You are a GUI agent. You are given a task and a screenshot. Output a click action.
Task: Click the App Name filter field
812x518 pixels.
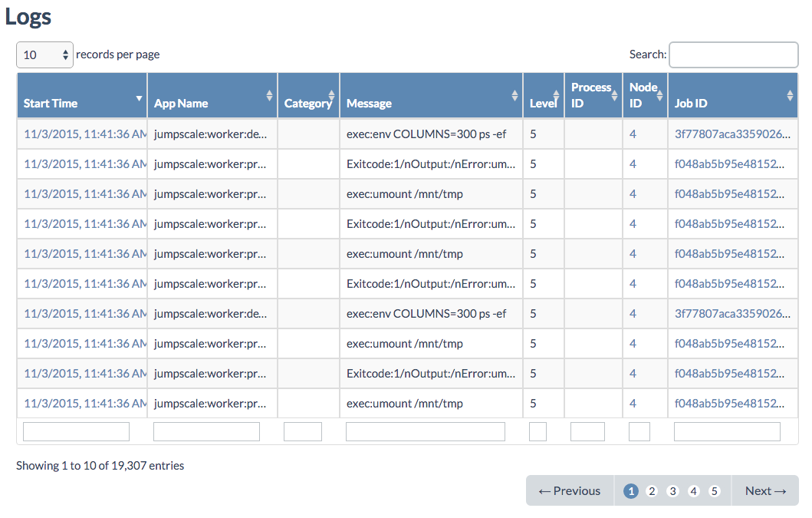(206, 432)
